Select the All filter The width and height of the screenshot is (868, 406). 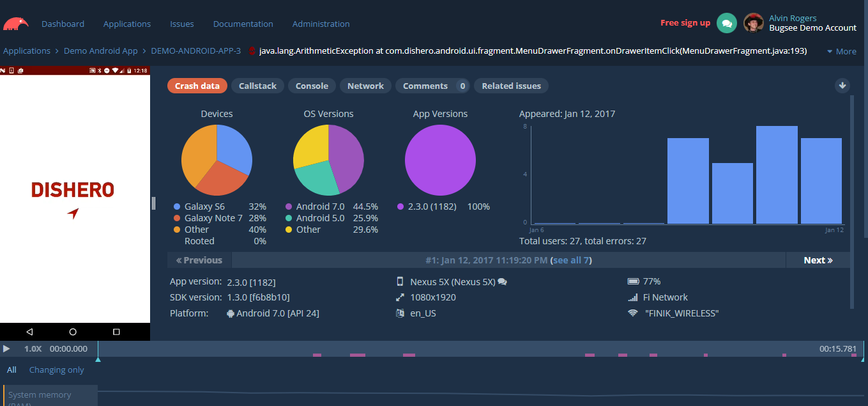click(11, 370)
